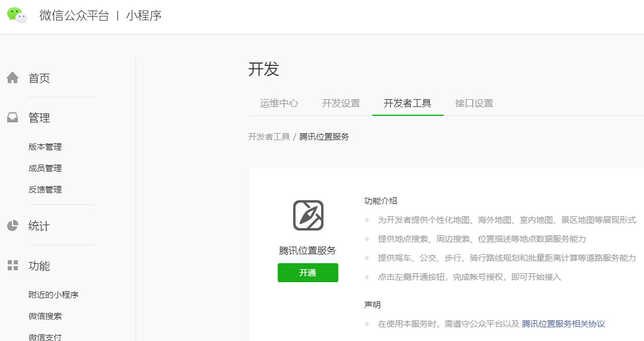644x341 pixels.
Task: Click the line starting 为开发者提供个性化地图
Action: click(x=507, y=220)
